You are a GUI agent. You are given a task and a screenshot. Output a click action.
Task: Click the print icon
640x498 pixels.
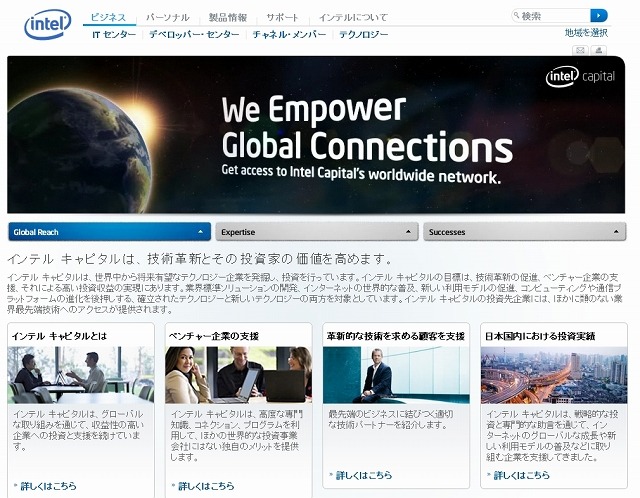tap(598, 50)
